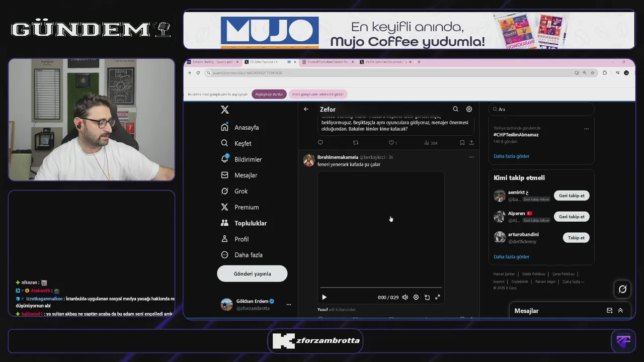Follow back aemirkt
644x362 pixels.
tap(572, 196)
